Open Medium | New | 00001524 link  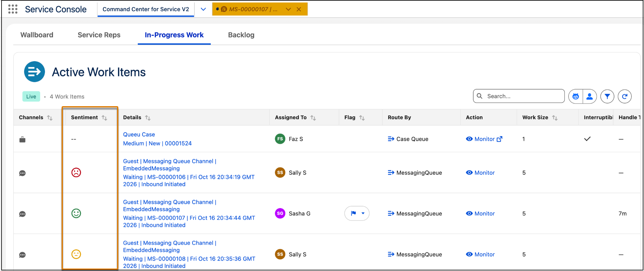[157, 143]
